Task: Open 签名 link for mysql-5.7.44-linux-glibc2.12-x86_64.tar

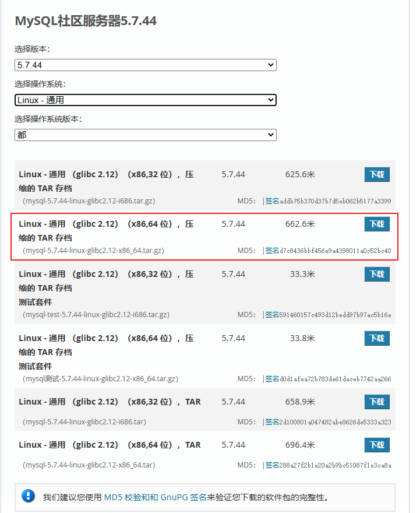Action: click(x=272, y=465)
